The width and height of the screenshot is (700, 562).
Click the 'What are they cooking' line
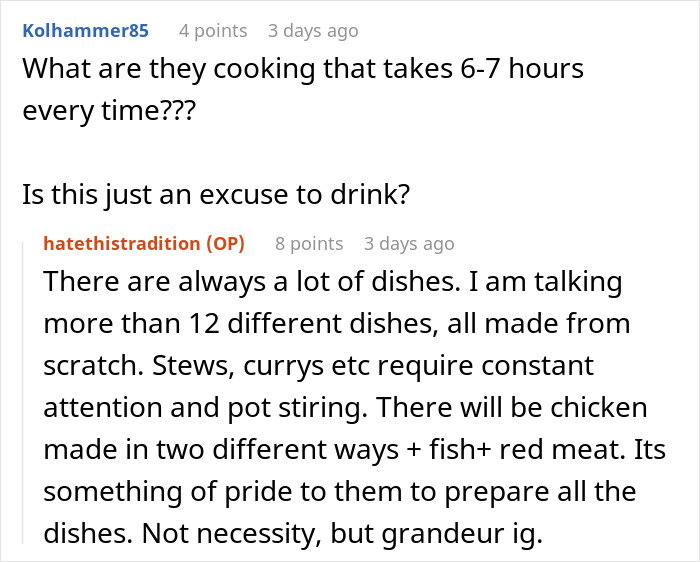point(303,69)
